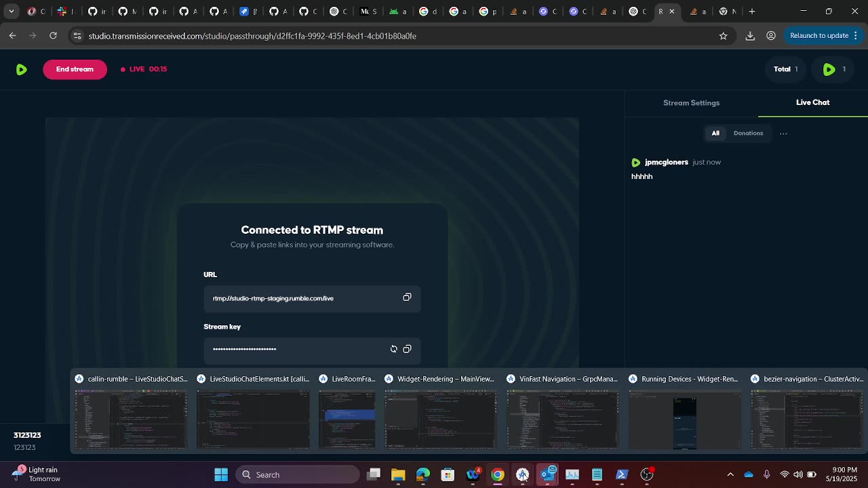This screenshot has width=868, height=488.
Task: Open Microsoft Store from taskbar
Action: pyautogui.click(x=448, y=474)
